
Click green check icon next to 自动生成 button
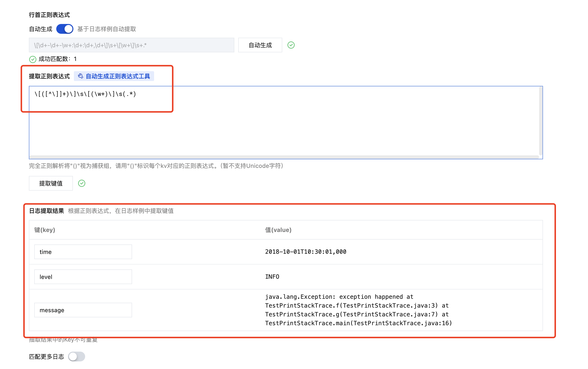click(x=291, y=45)
